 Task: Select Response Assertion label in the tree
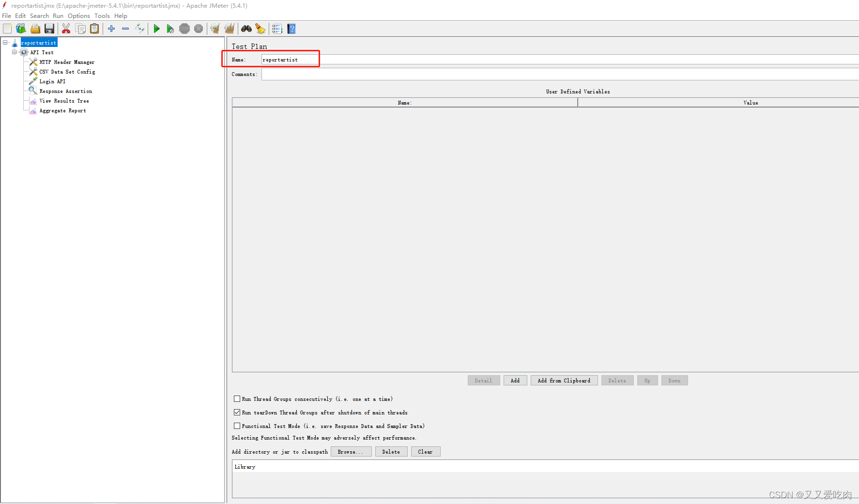[x=66, y=91]
